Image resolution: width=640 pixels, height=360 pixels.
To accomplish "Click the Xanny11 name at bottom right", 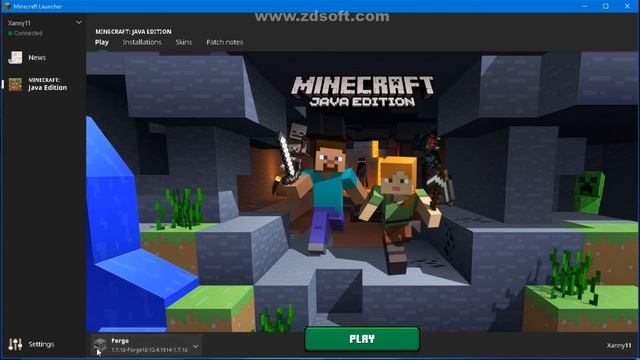I will 619,345.
